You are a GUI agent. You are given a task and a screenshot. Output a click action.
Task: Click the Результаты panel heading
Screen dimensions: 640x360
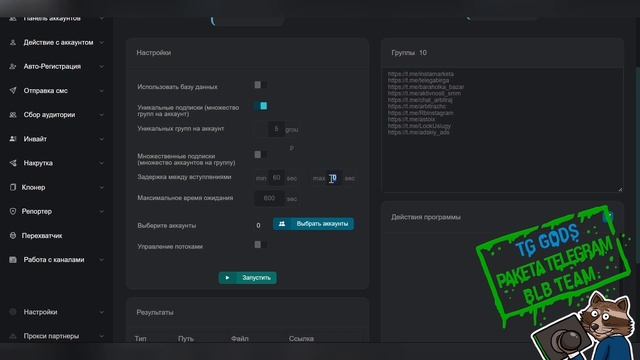click(x=155, y=312)
